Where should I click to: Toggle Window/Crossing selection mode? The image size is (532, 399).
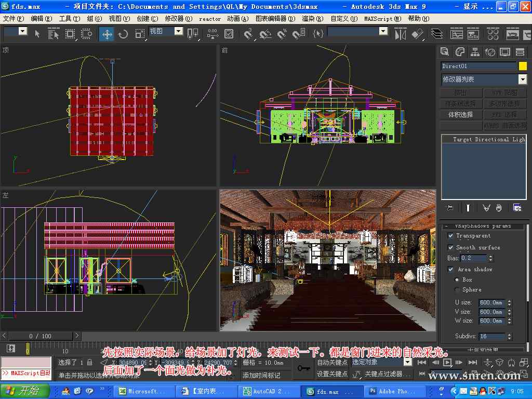(87, 34)
